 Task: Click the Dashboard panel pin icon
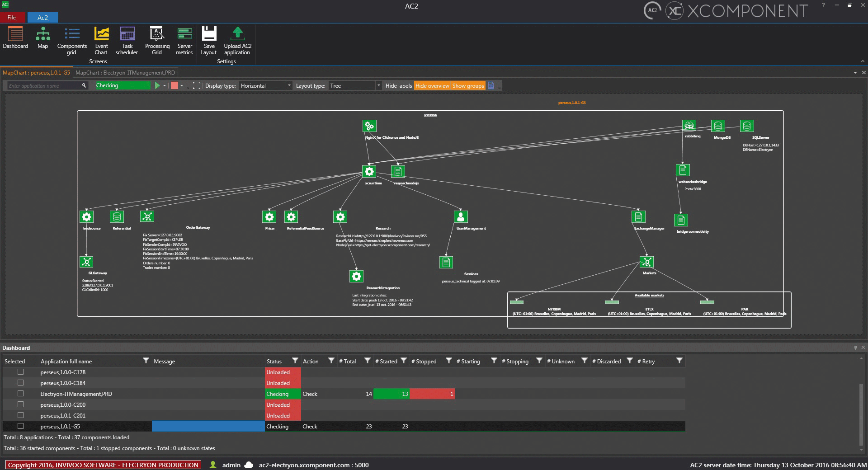(855, 348)
